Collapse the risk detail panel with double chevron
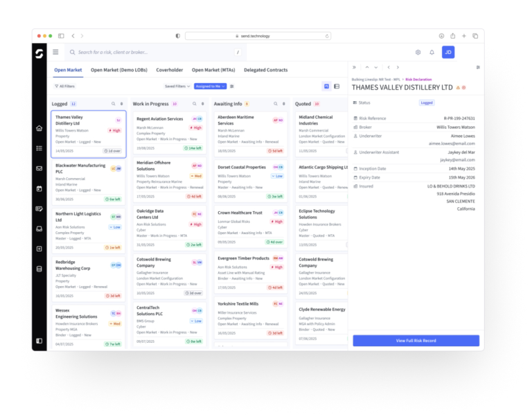The height and width of the screenshot is (419, 532). click(355, 67)
